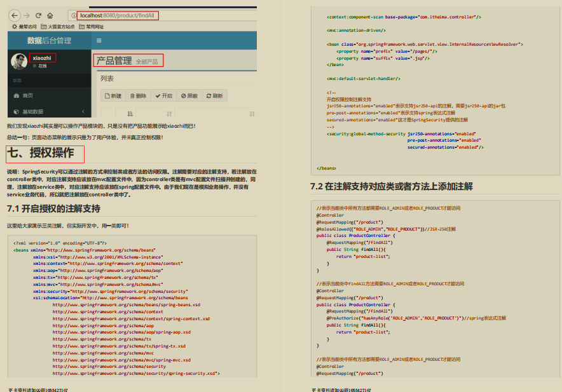The width and height of the screenshot is (562, 392).
Task: Open the 常用网址 bookmark folder
Action: click(91, 27)
